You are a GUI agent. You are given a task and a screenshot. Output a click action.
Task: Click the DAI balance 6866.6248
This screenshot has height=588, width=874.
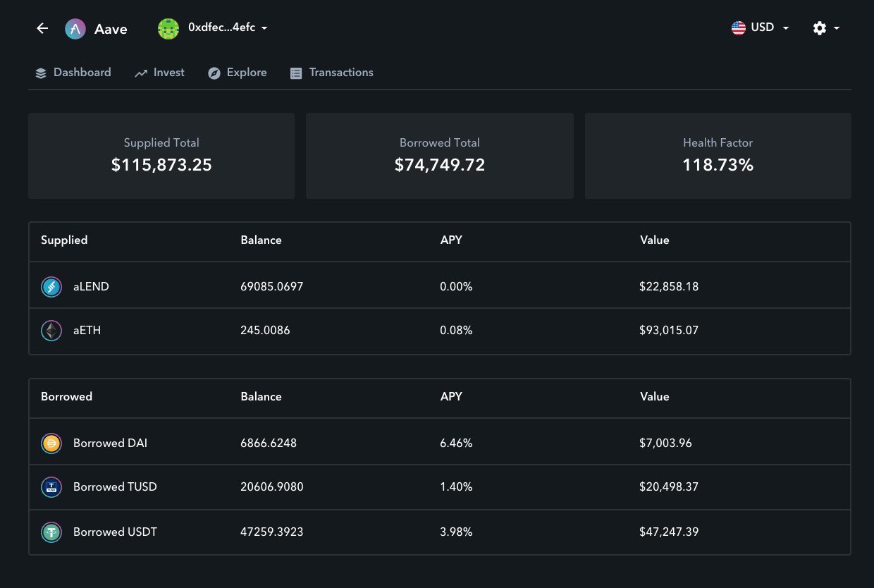269,443
